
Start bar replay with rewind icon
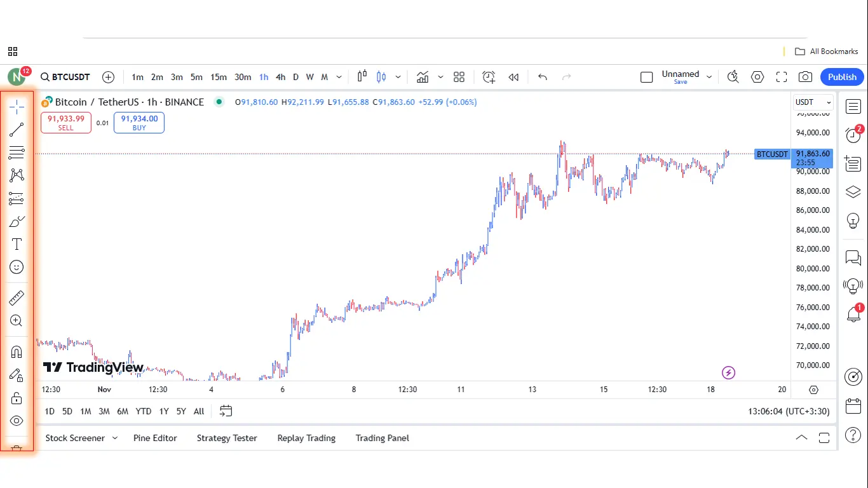[513, 77]
